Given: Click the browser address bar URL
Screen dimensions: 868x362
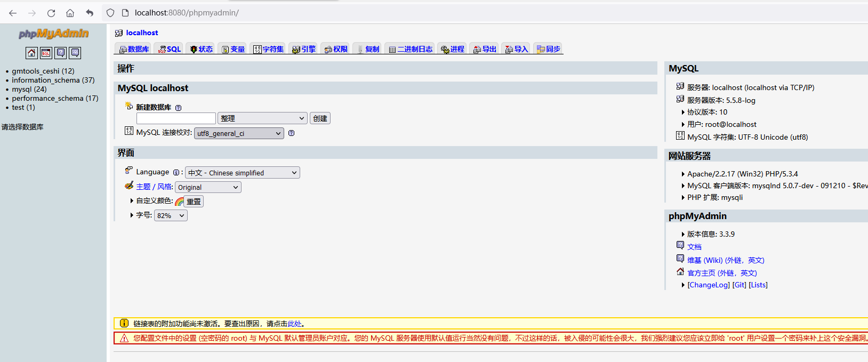Looking at the screenshot, I should coord(187,13).
